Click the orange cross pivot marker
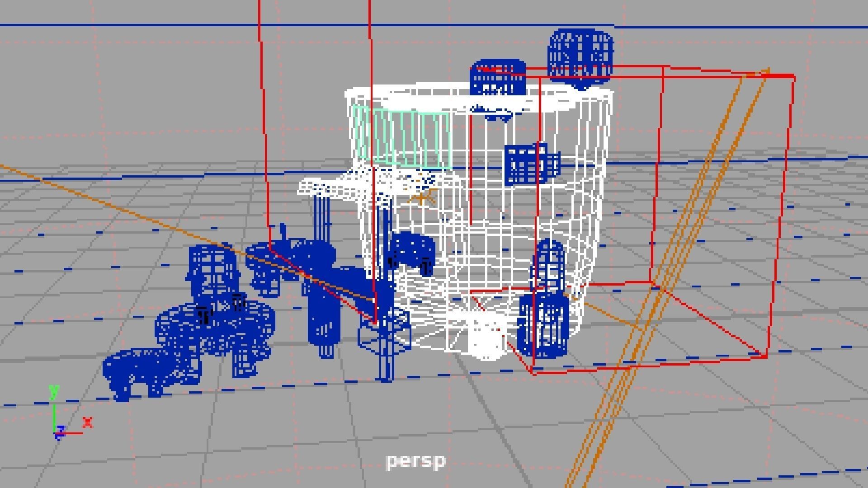Image resolution: width=868 pixels, height=488 pixels. click(x=422, y=198)
